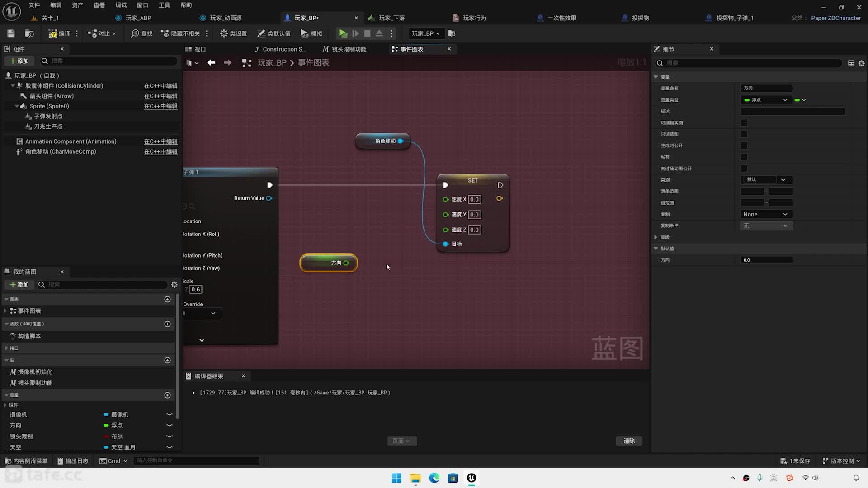The height and width of the screenshot is (488, 868).
Task: Click the stop square in the play toolbar
Action: (x=367, y=33)
